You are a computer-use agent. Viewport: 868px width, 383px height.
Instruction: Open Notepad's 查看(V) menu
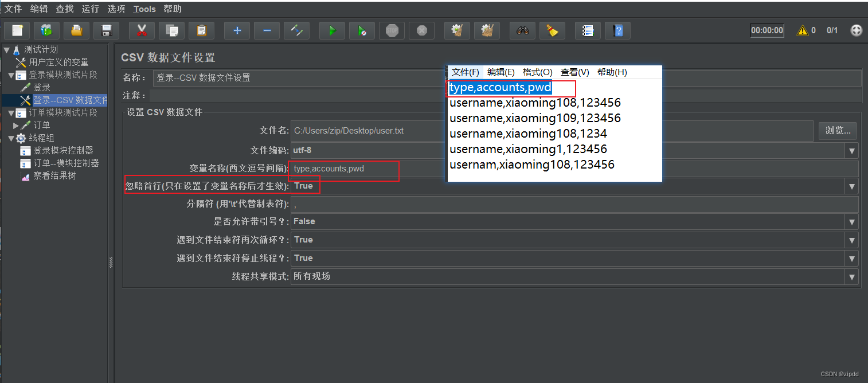[575, 72]
